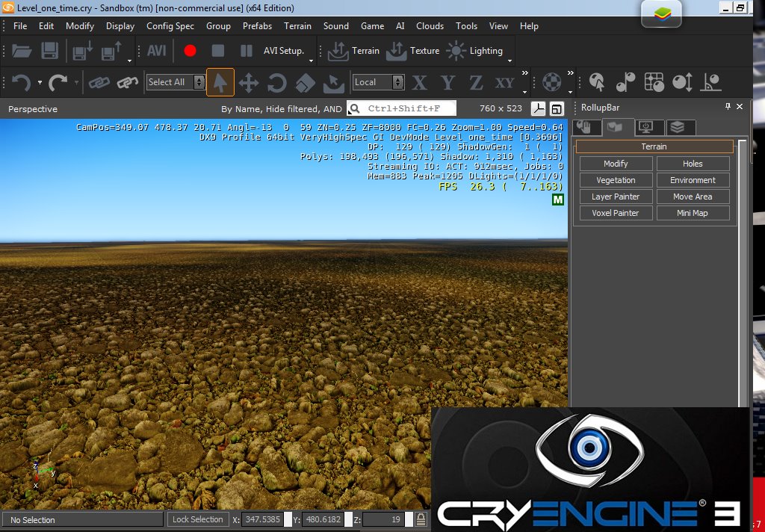
Task: Click the two-spheres align toolbar icon
Action: point(625,82)
